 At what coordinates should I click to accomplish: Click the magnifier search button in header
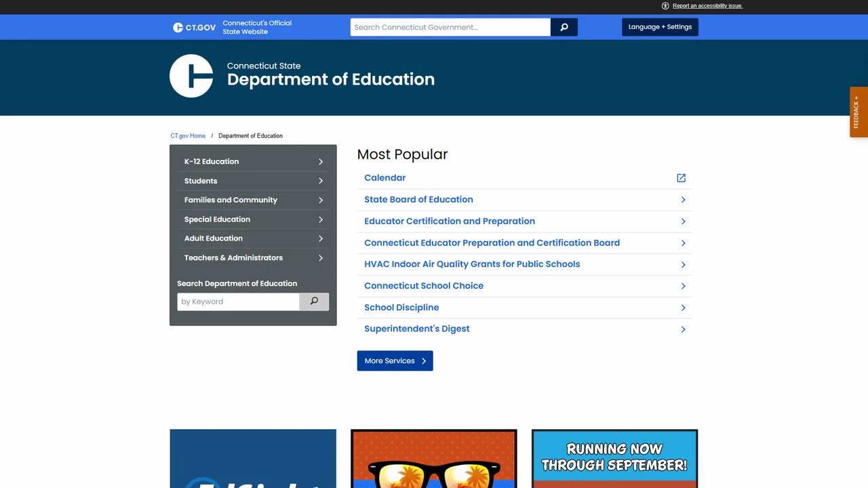click(x=564, y=27)
